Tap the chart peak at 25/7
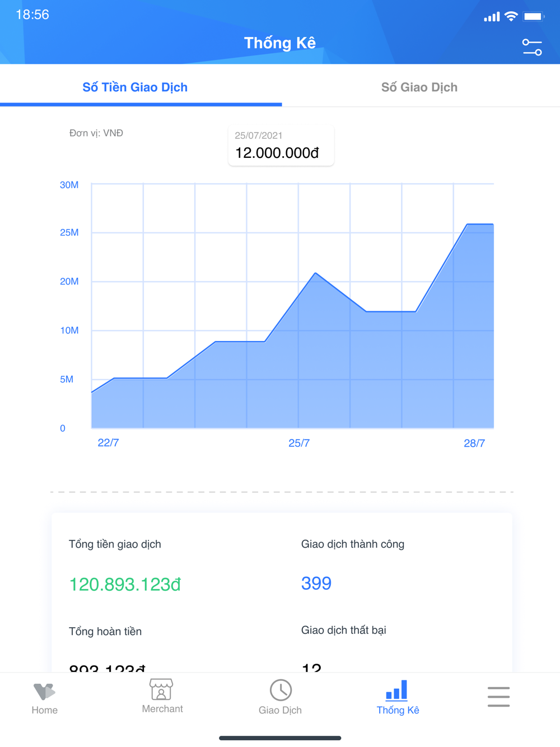The width and height of the screenshot is (560, 747). pyautogui.click(x=316, y=273)
